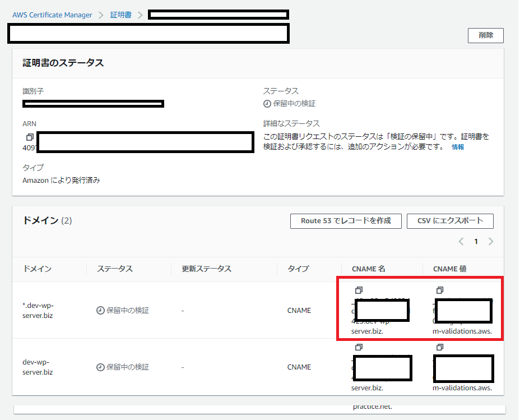
Task: Click the clock icon beside certificate status
Action: pos(267,104)
